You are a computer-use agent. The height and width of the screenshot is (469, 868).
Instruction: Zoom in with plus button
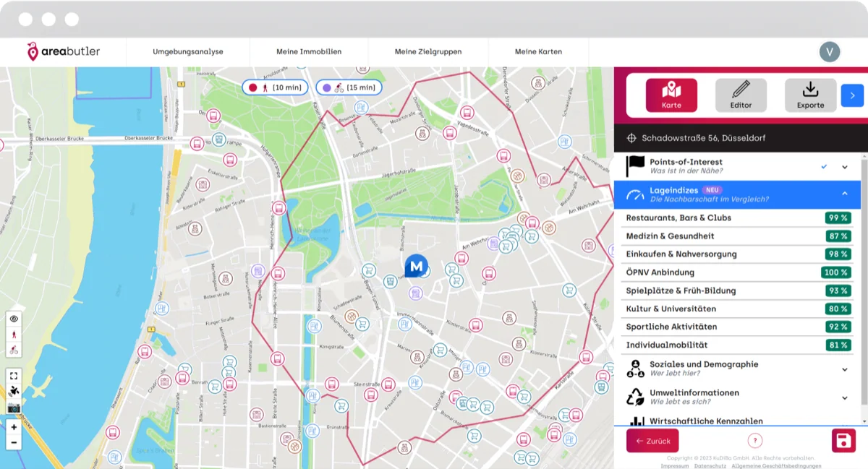[14, 428]
